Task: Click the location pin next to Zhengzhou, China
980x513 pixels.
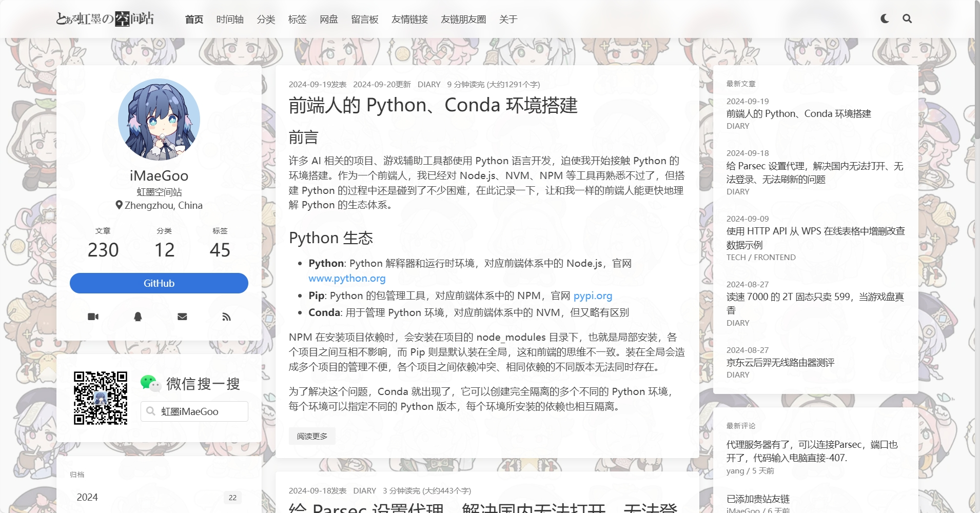Action: coord(120,205)
